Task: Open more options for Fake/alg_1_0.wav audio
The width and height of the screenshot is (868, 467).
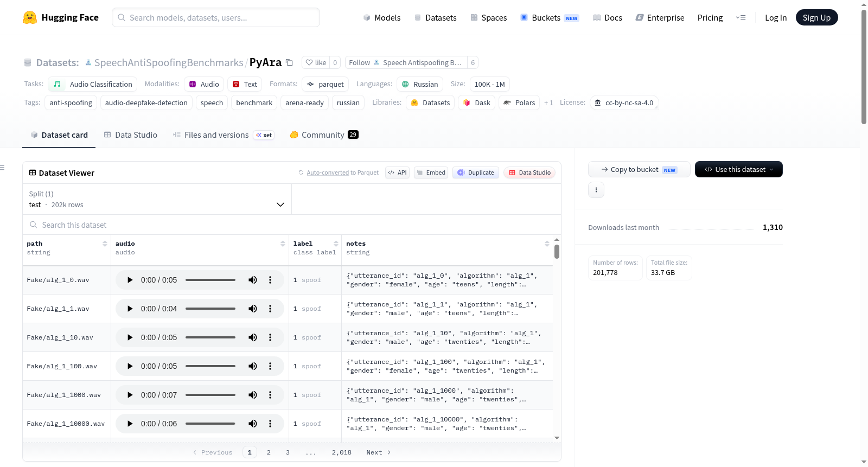Action: [270, 280]
